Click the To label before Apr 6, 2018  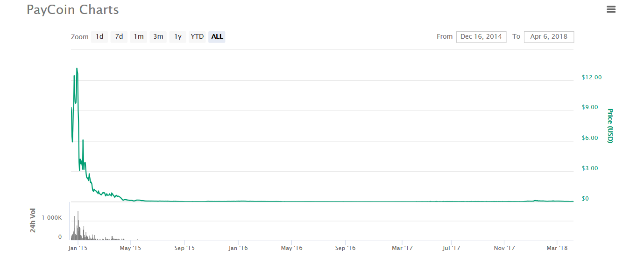pos(516,36)
